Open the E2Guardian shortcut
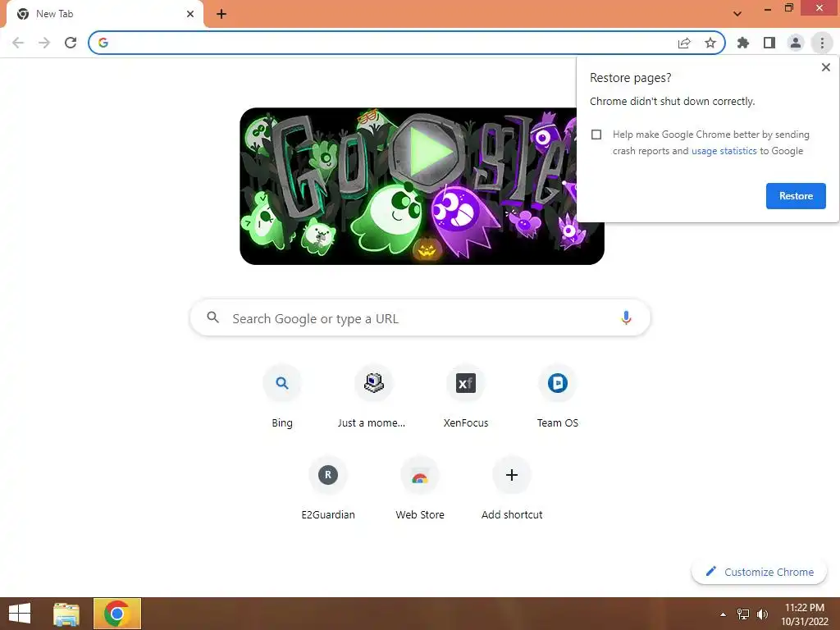The width and height of the screenshot is (840, 630). click(328, 488)
